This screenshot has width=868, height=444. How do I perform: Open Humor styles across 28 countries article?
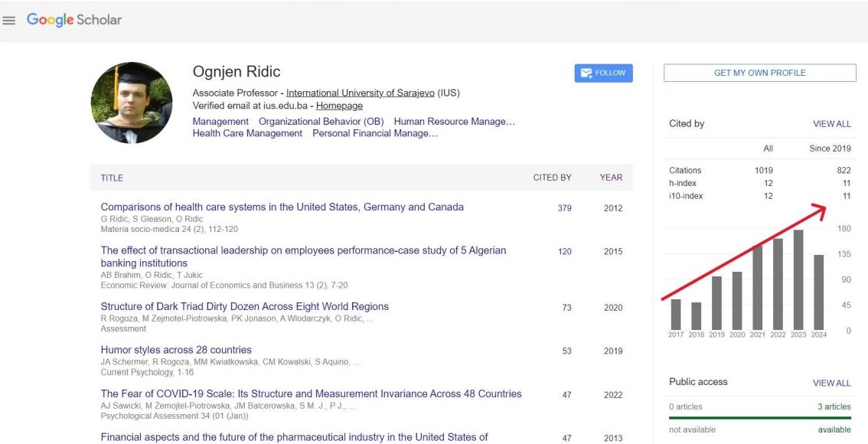pyautogui.click(x=176, y=350)
